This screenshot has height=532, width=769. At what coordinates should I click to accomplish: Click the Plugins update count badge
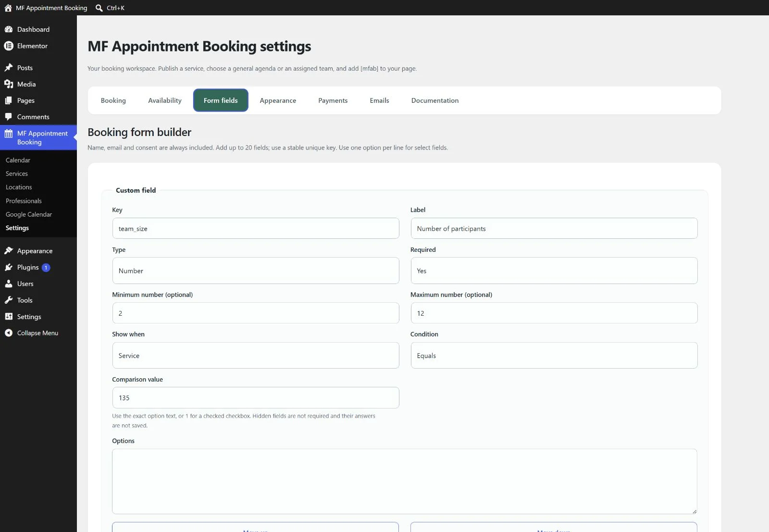point(46,268)
